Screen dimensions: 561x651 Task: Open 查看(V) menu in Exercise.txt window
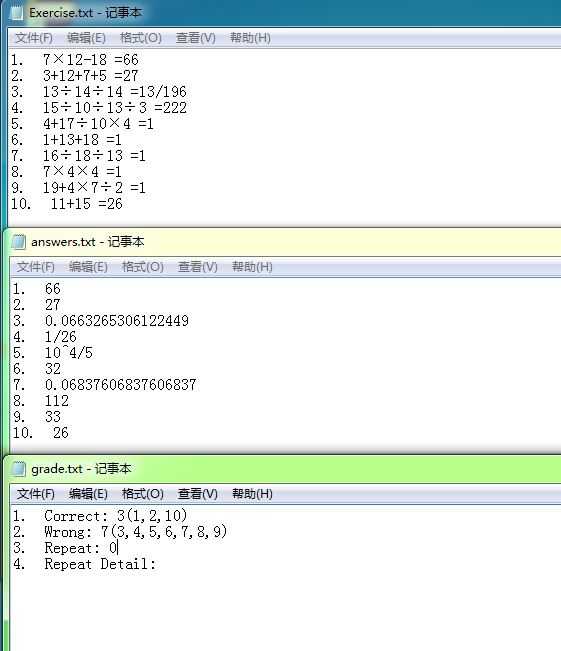(x=196, y=38)
